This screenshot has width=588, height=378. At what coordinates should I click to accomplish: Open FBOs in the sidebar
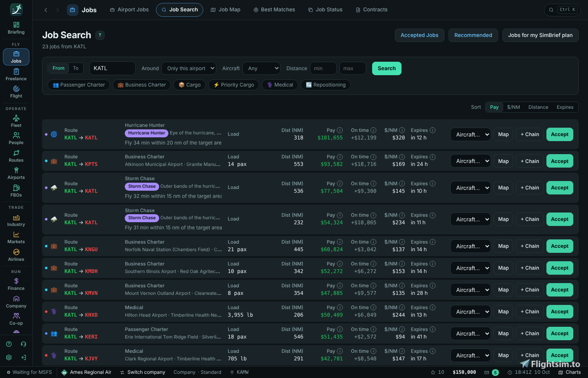point(16,191)
